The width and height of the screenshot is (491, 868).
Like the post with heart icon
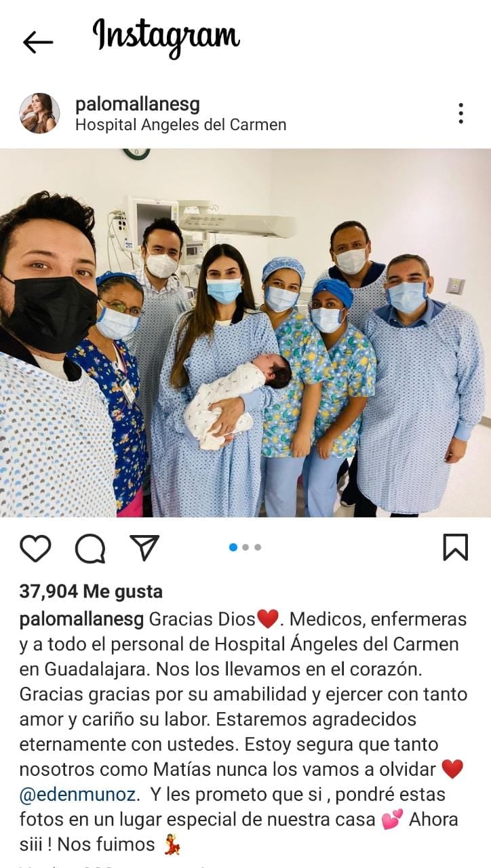[x=35, y=548]
